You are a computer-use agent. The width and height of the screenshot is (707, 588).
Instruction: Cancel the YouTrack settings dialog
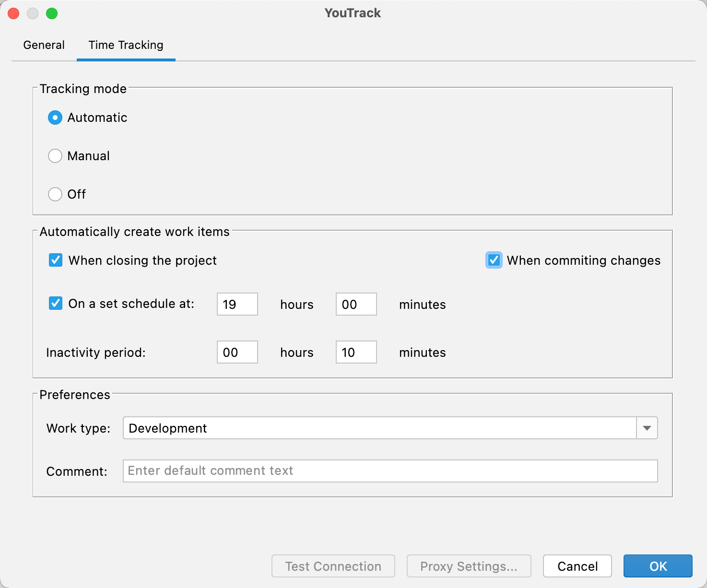pyautogui.click(x=577, y=566)
